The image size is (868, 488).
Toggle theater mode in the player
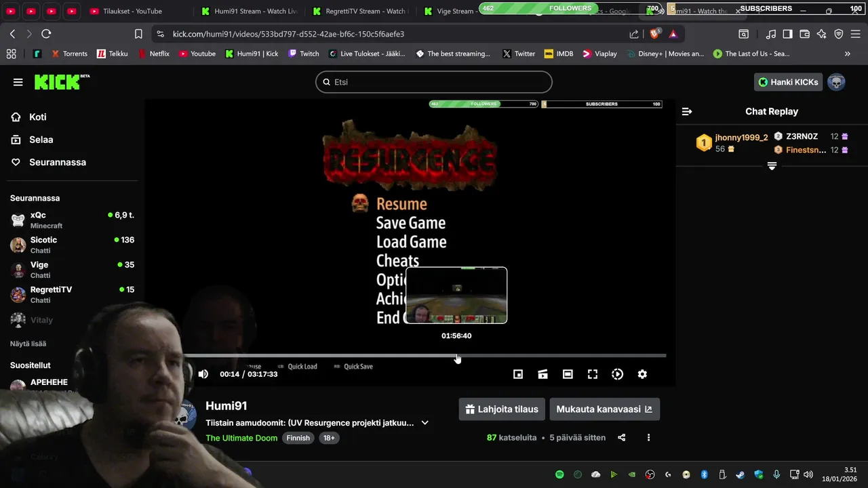(x=568, y=374)
